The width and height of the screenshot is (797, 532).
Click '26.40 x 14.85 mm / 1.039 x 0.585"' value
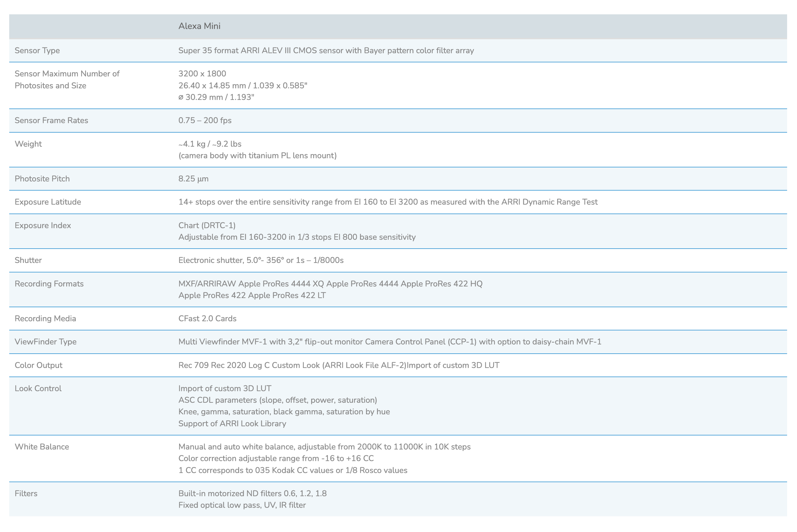pos(243,85)
